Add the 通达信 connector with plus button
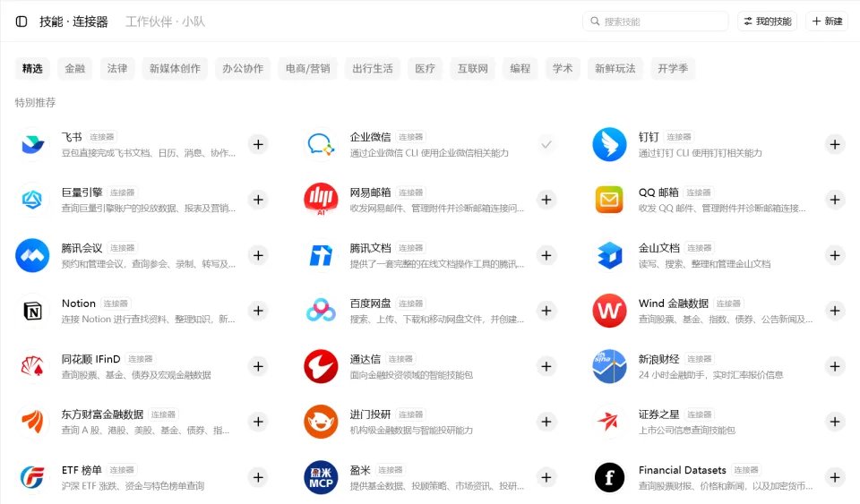The height and width of the screenshot is (504, 860). coord(546,366)
